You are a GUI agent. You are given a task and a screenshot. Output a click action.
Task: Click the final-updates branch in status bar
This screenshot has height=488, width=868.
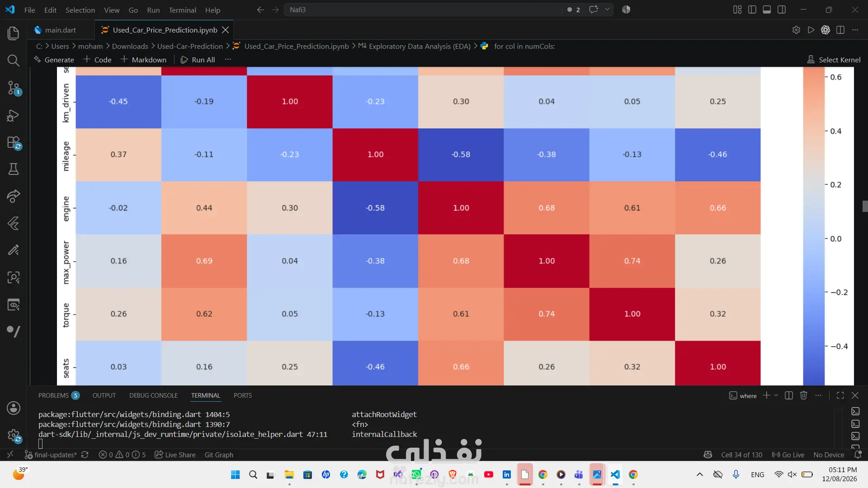(x=51, y=455)
